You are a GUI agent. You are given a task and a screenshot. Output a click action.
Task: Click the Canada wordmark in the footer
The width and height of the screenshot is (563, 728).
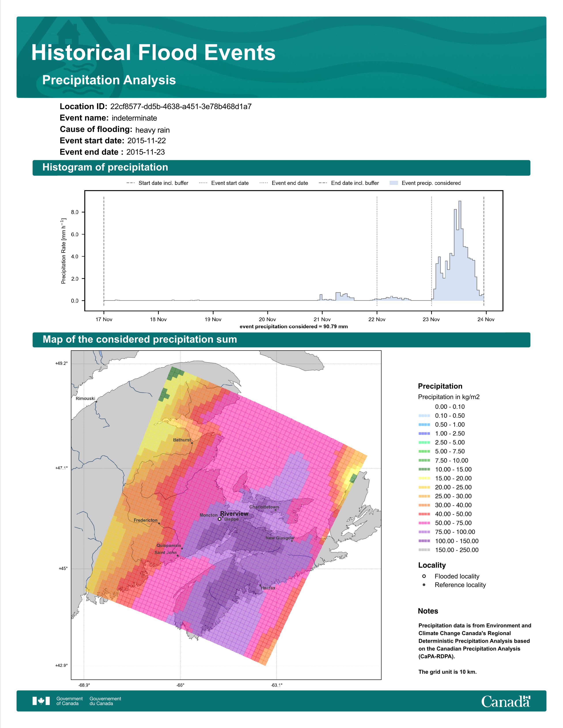[x=506, y=701]
